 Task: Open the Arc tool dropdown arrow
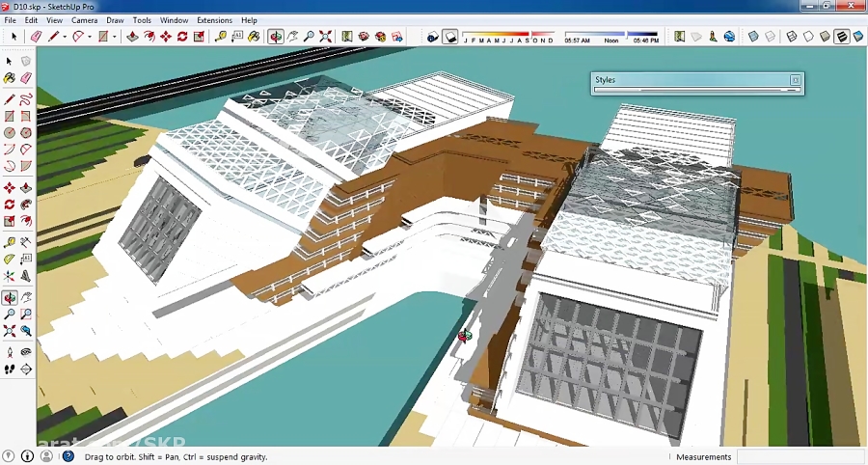pos(90,37)
